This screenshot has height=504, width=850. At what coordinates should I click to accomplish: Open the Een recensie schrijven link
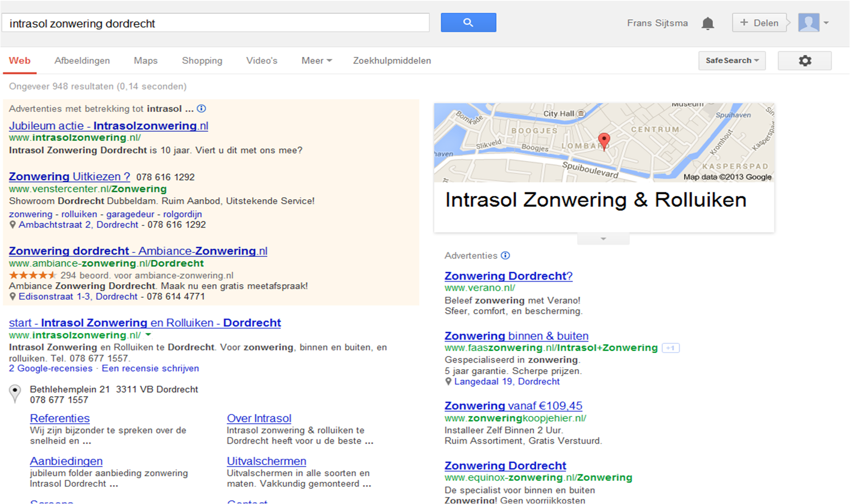pyautogui.click(x=150, y=368)
